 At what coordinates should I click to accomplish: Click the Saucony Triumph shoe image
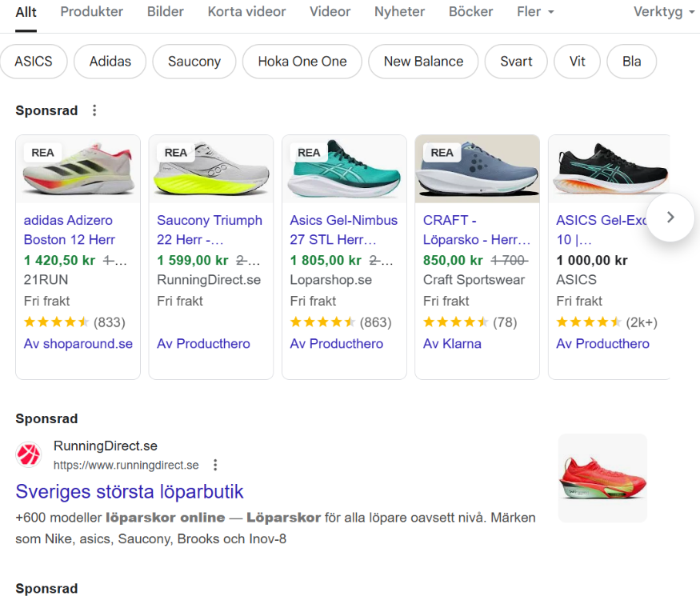211,169
